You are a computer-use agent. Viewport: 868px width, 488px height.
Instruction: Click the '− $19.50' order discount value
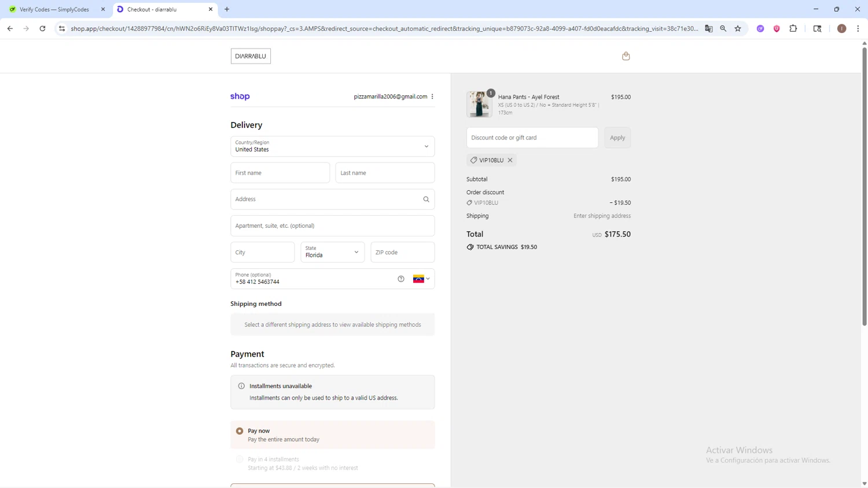coord(620,203)
